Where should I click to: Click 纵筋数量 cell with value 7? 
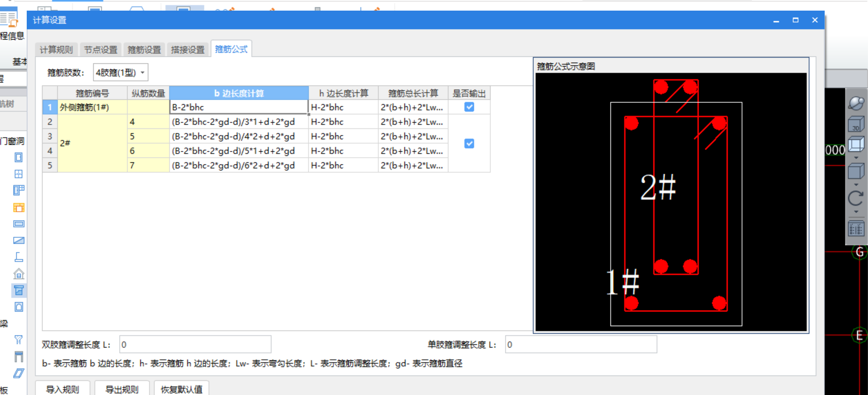148,165
